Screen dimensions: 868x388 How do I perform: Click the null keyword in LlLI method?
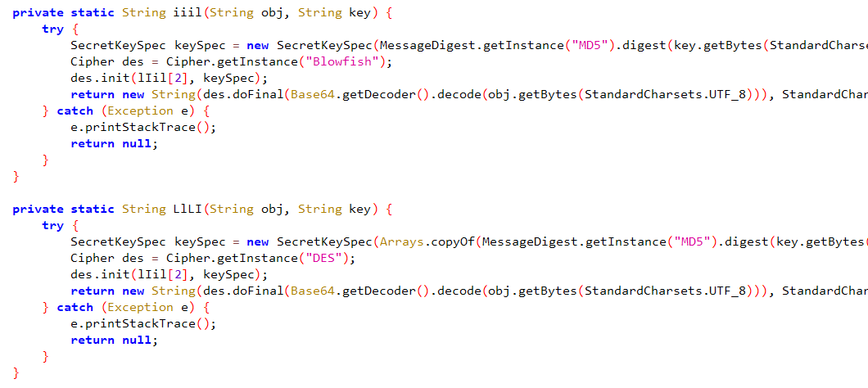point(136,341)
